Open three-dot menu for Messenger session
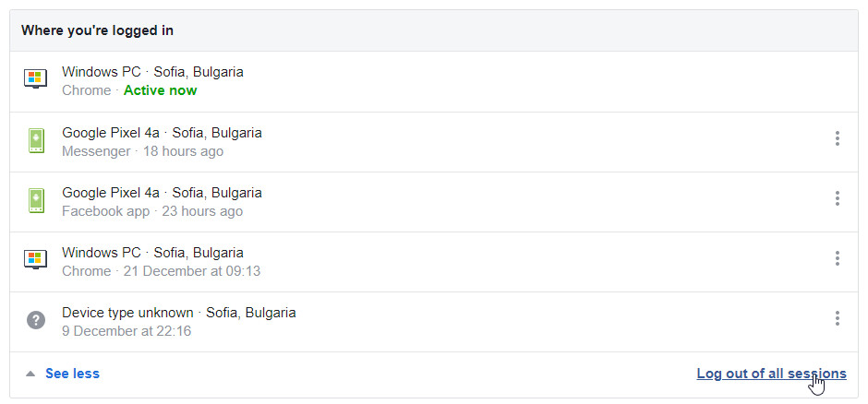The image size is (868, 404). click(837, 138)
